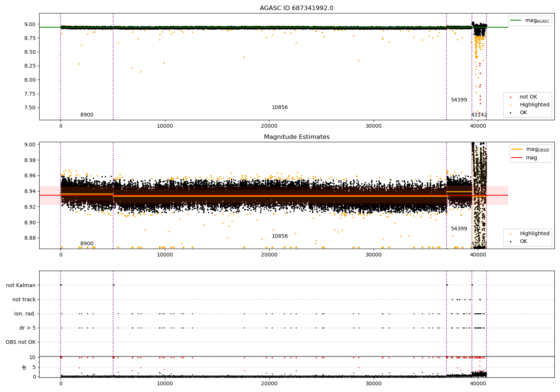Click red line sample beside 'mag' legend entry
Viewport: 560px width, 392px height.
517,158
